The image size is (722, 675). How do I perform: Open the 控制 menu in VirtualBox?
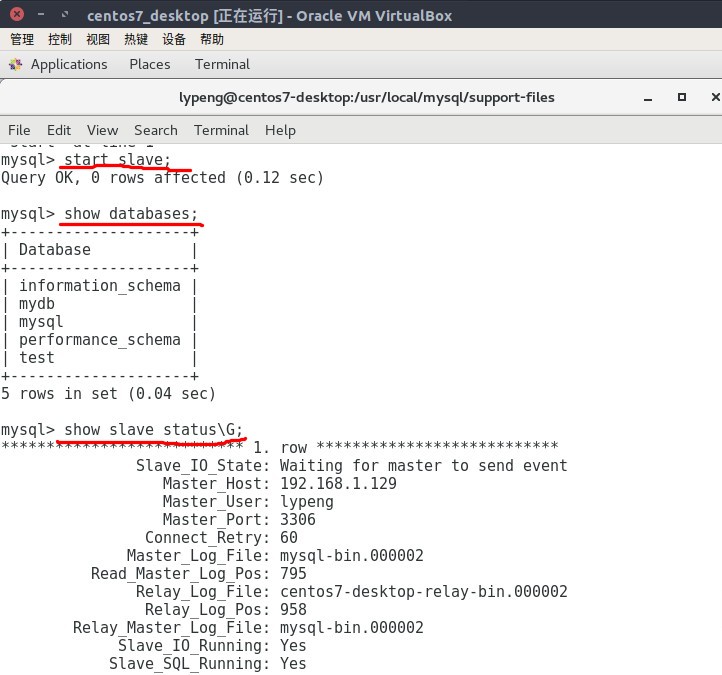(60, 40)
